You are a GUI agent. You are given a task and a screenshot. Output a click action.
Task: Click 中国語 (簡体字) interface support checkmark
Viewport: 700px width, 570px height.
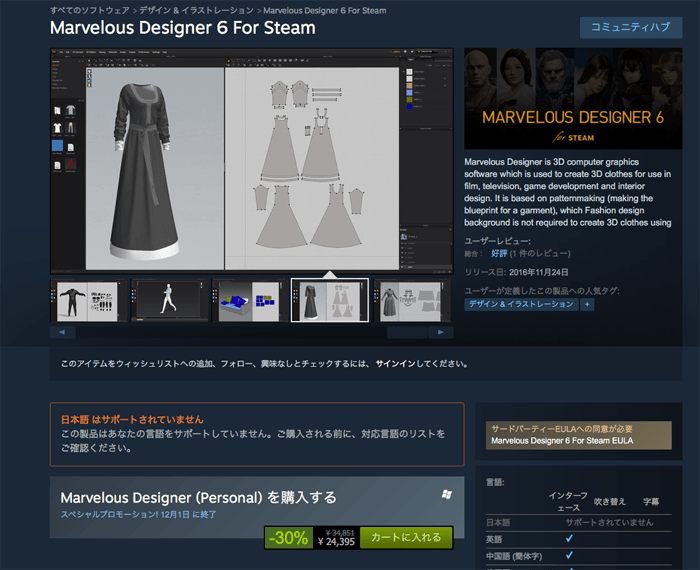pyautogui.click(x=569, y=556)
